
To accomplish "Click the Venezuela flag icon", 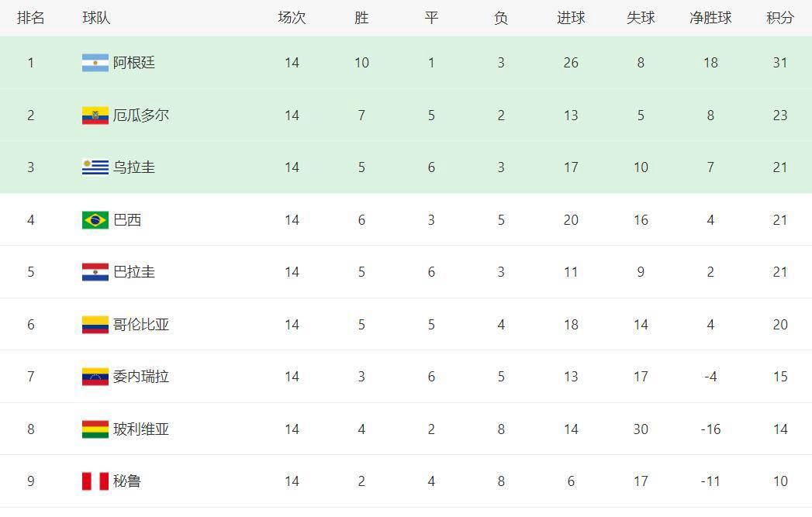I will [95, 377].
